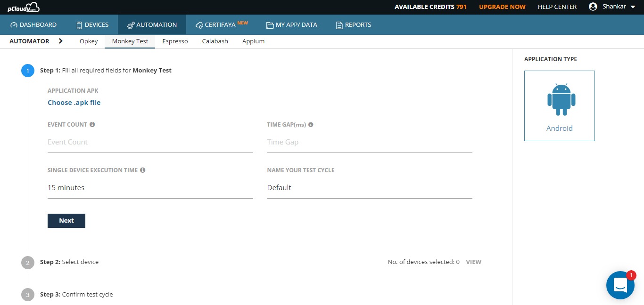Click the Shankar username text
This screenshot has height=305, width=644.
coord(614,7)
